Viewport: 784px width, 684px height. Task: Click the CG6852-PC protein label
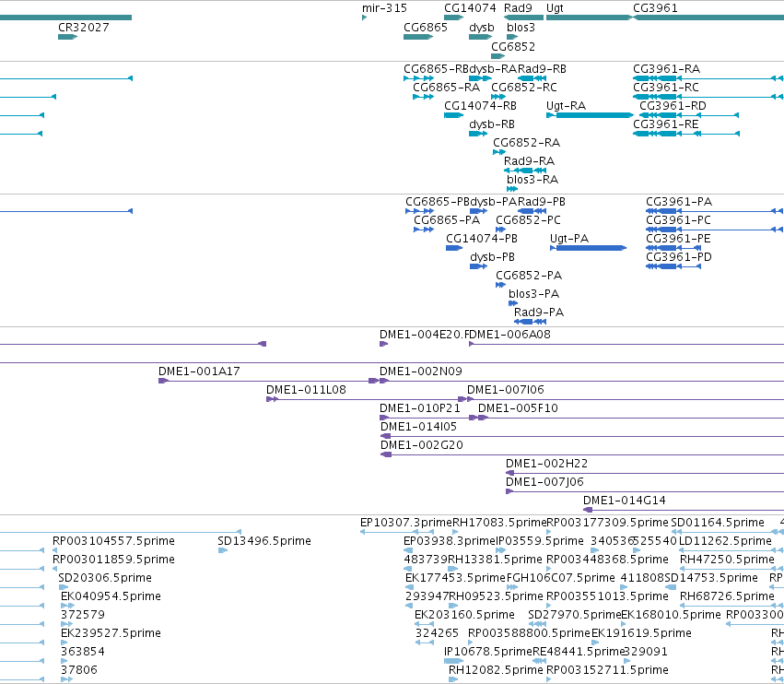(529, 220)
